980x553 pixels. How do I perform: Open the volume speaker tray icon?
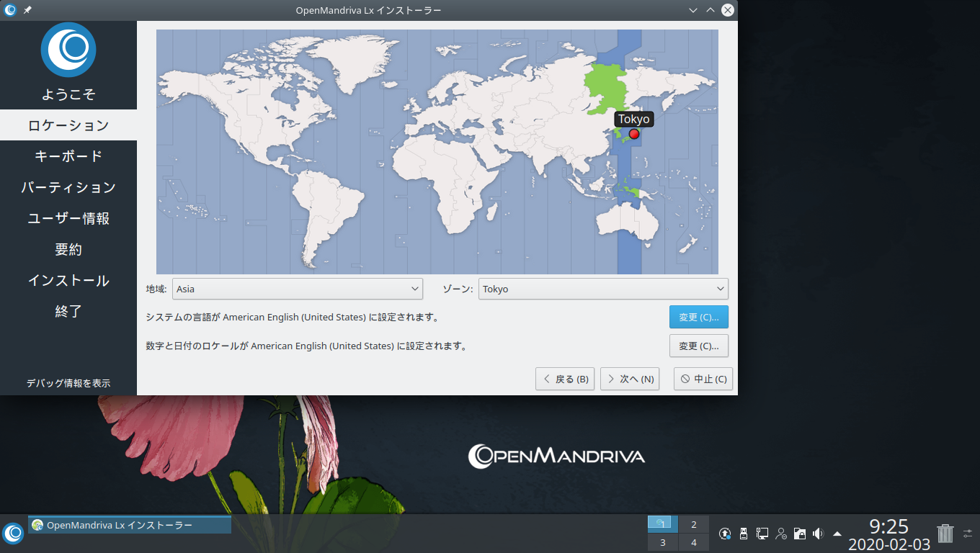(x=818, y=534)
